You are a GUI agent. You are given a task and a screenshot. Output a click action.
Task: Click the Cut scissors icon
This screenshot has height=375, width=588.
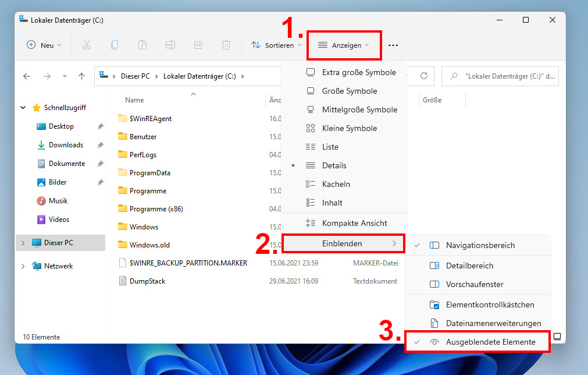(x=86, y=45)
